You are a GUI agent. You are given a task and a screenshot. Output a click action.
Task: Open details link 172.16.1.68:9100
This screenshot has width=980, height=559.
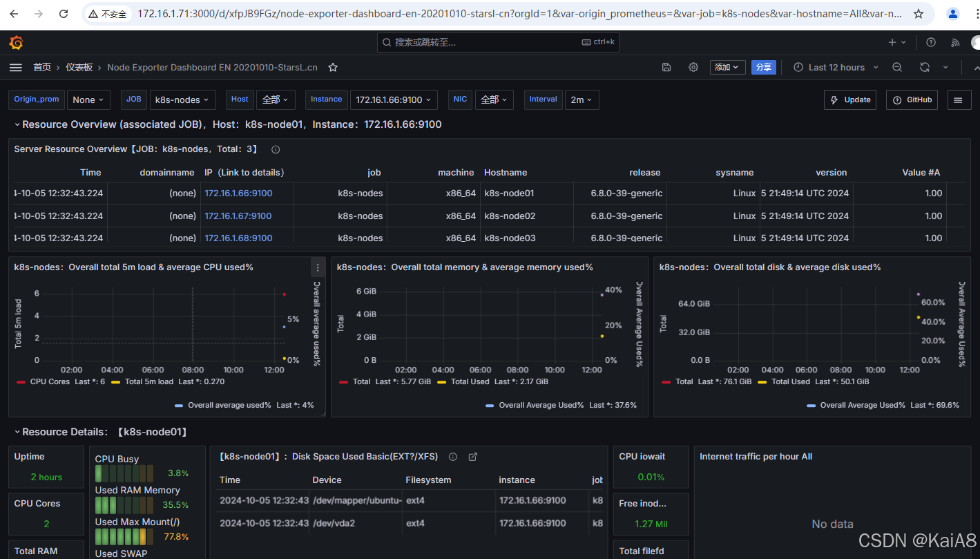(238, 238)
